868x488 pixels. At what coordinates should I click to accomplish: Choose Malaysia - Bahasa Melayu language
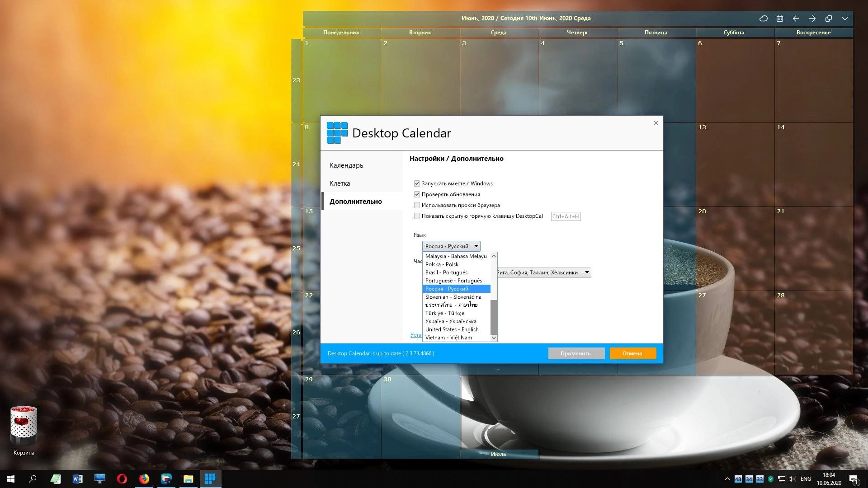click(456, 256)
